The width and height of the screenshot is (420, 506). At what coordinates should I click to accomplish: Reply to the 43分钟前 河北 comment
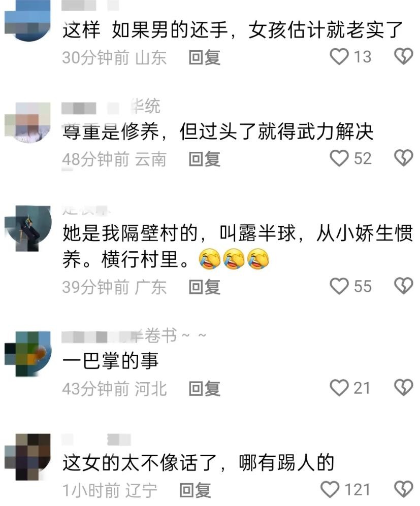tap(205, 389)
